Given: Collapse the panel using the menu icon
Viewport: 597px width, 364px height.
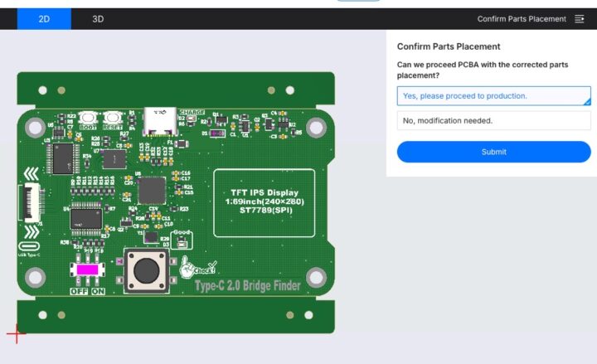Looking at the screenshot, I should [x=580, y=19].
